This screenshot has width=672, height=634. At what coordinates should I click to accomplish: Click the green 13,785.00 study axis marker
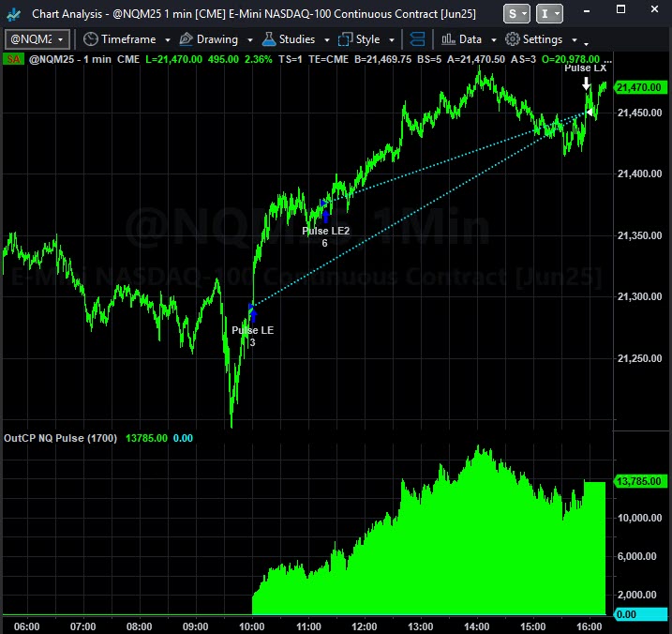point(640,481)
